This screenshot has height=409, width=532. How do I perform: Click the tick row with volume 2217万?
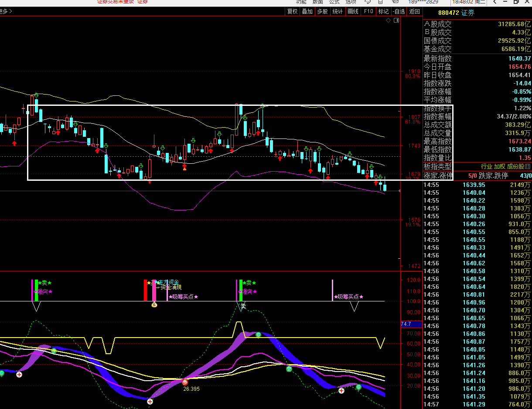click(x=477, y=294)
